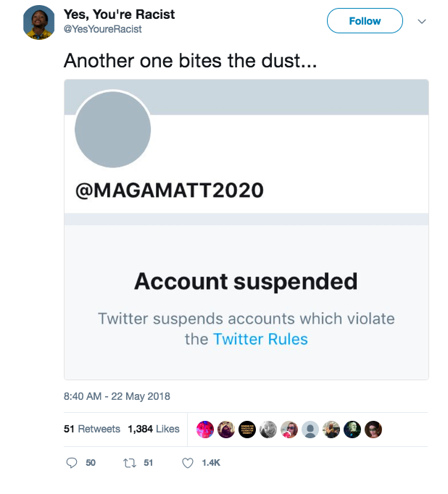Open the 51 Retweets list
Image resolution: width=448 pixels, height=494 pixels.
point(92,429)
